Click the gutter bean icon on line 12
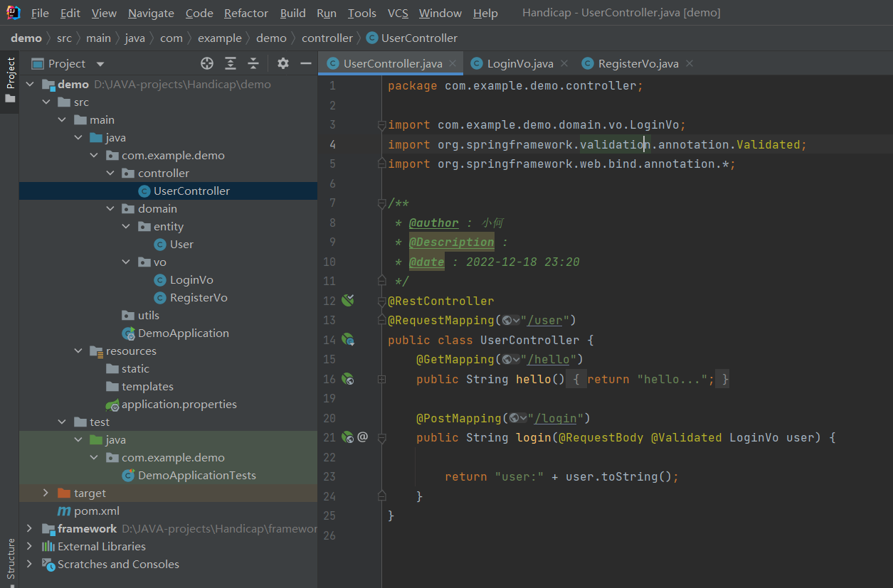The image size is (893, 588). pos(347,301)
